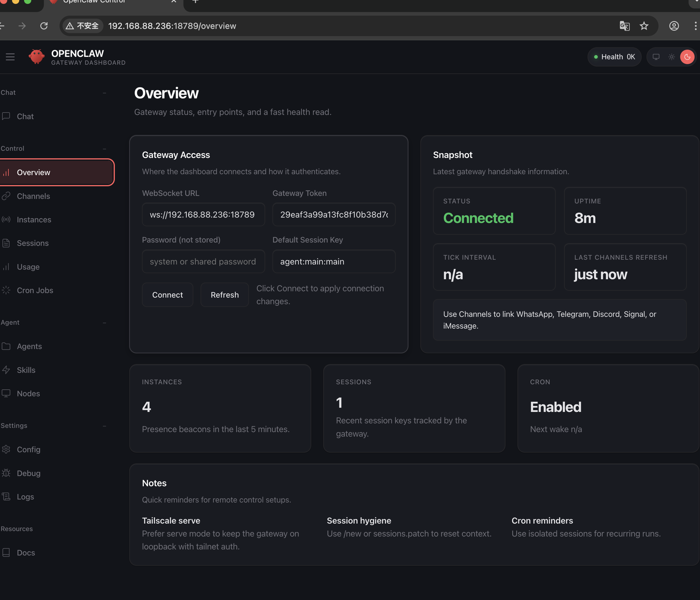Collapse the Agent sidebar section

[104, 323]
